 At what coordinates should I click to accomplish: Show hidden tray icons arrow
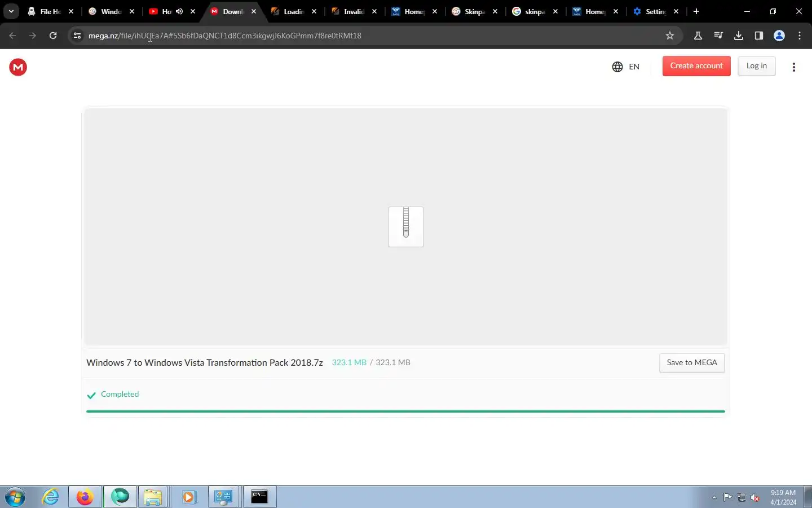(x=714, y=497)
